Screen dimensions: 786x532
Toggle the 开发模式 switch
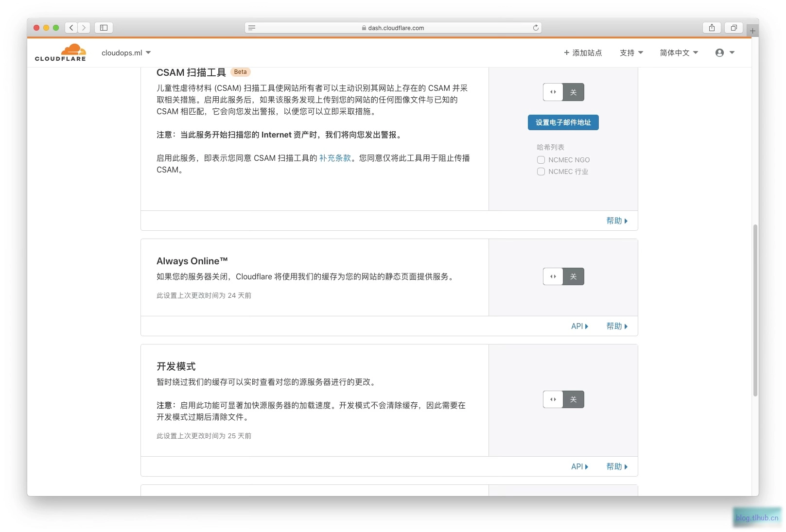pos(563,399)
